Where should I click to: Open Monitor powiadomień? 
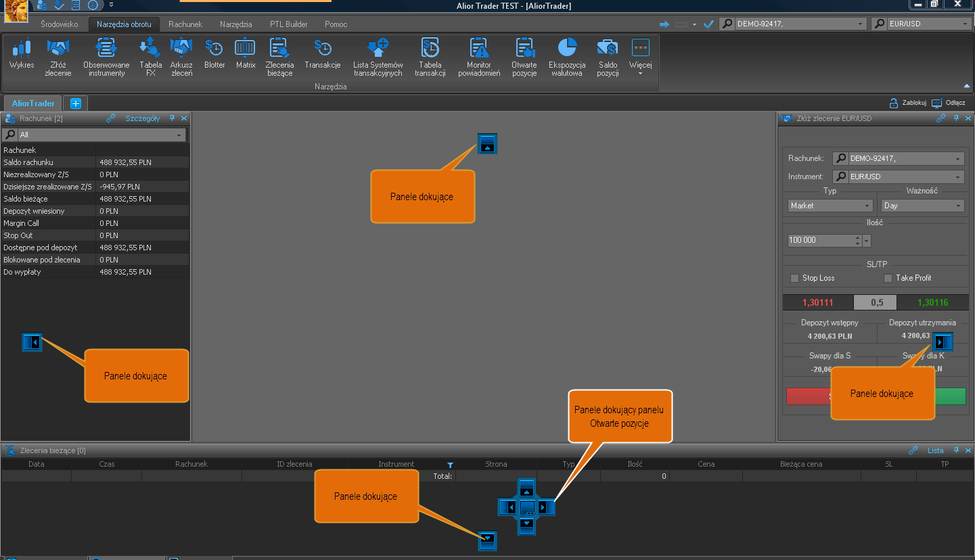pyautogui.click(x=479, y=57)
